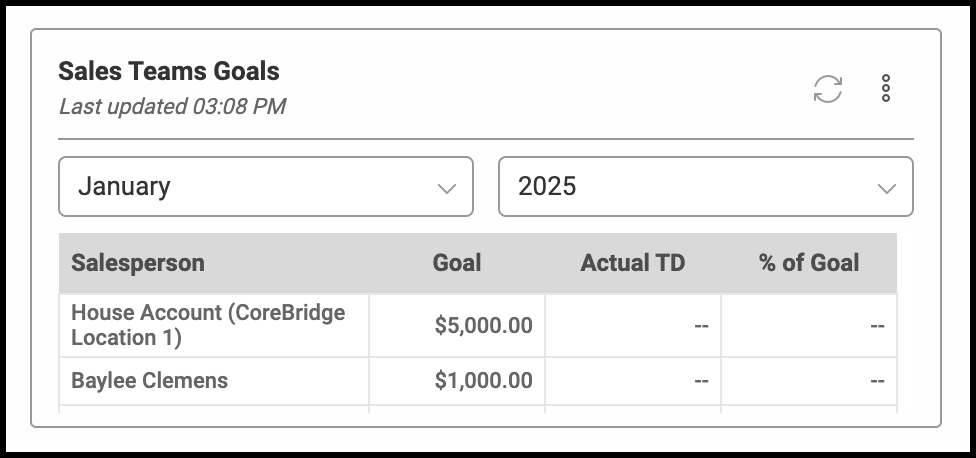This screenshot has width=976, height=458.
Task: Click the Salesperson column header
Action: coord(138,263)
